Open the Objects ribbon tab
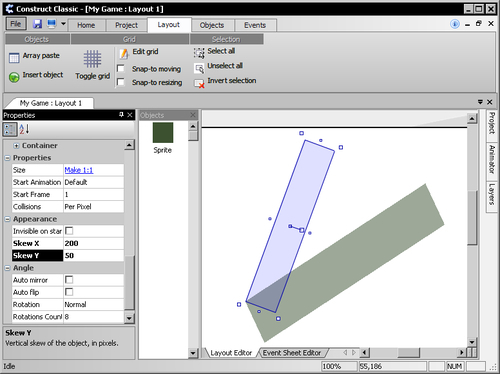 [212, 25]
